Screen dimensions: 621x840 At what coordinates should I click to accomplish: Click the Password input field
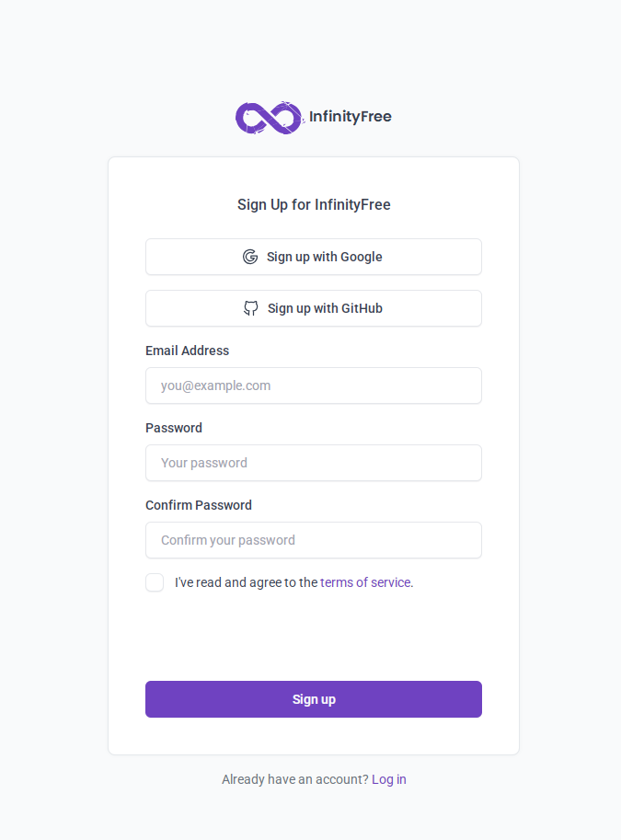point(313,463)
